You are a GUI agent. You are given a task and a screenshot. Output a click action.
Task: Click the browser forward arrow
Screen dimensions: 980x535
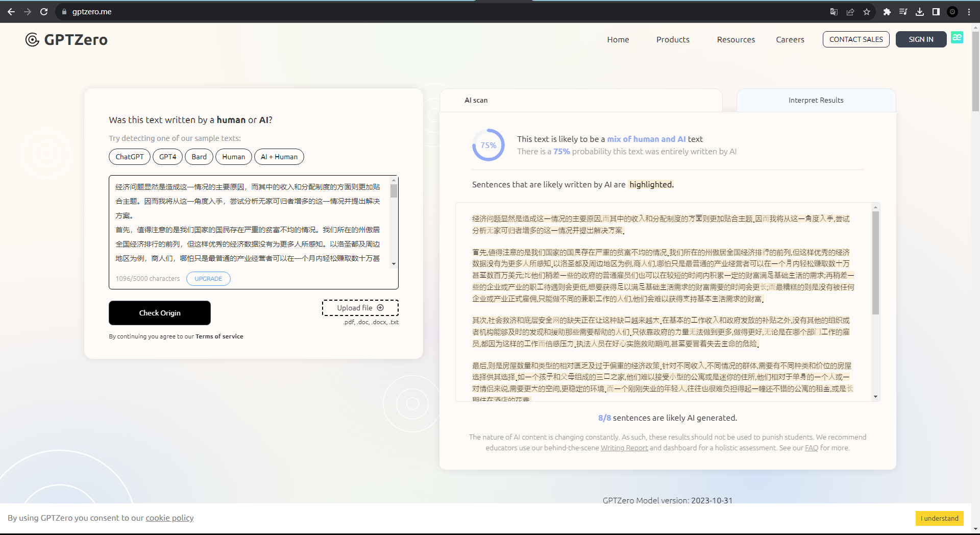[28, 12]
